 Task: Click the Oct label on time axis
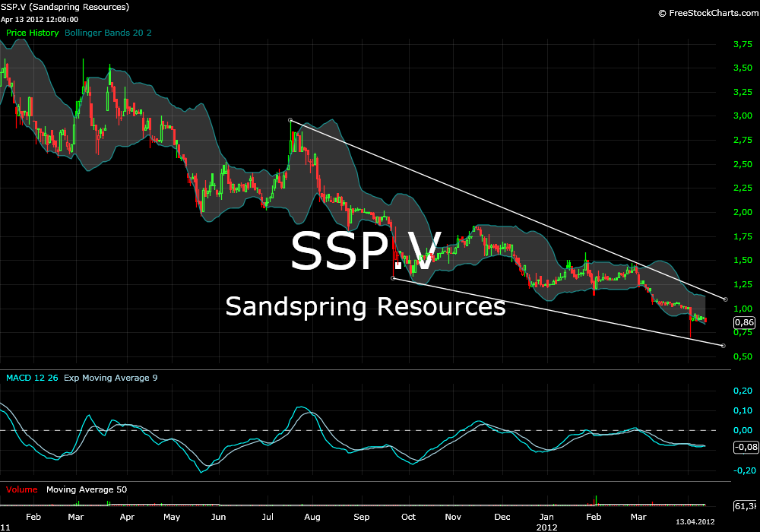coord(409,517)
